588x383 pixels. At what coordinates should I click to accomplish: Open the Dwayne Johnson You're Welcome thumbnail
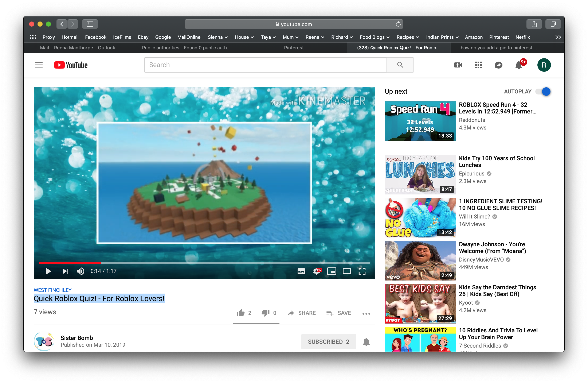[x=420, y=261]
